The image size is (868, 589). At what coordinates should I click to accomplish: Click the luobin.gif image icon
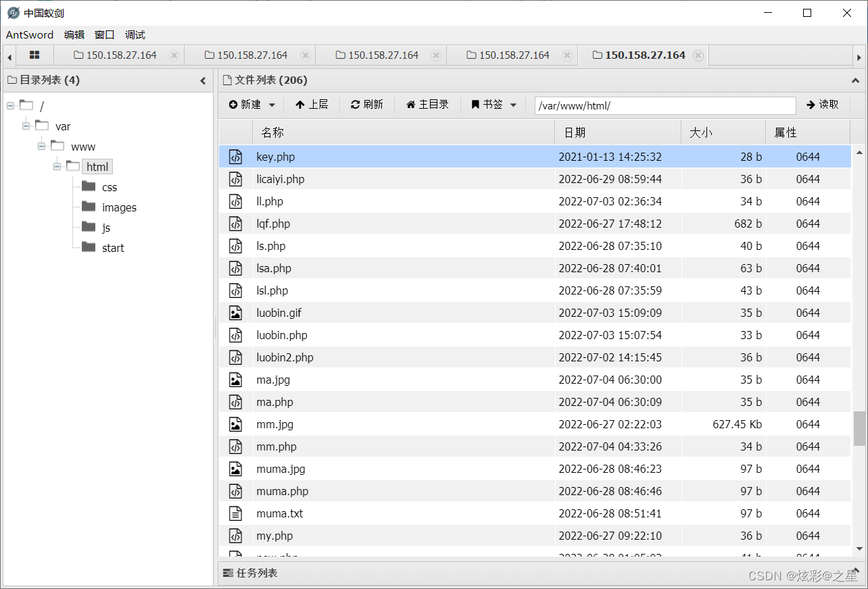[235, 313]
